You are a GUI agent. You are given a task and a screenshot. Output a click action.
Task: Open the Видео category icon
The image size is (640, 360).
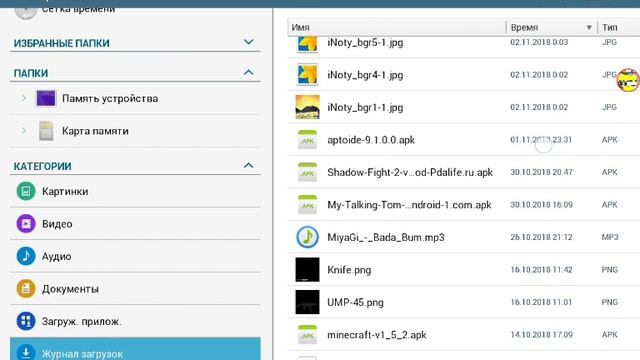(26, 224)
